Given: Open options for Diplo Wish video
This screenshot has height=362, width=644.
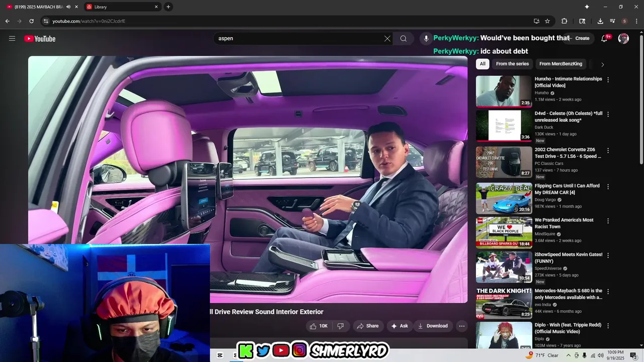Looking at the screenshot, I should point(608,325).
